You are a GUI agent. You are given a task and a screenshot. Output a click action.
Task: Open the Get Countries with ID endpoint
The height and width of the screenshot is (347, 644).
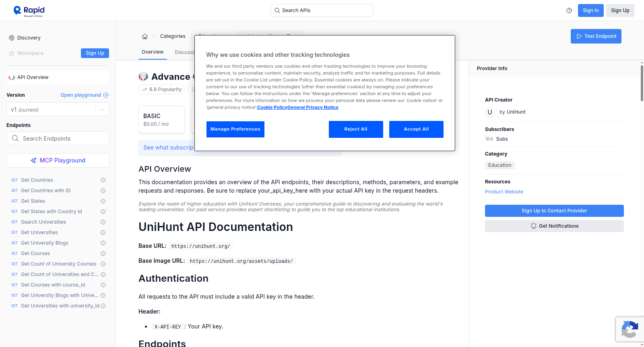(x=45, y=191)
